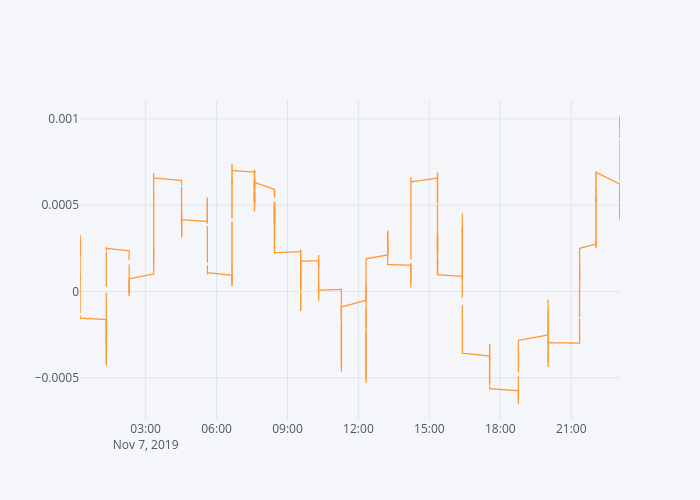Click the orange line's topmost end at far right
The image size is (700, 500).
(619, 118)
